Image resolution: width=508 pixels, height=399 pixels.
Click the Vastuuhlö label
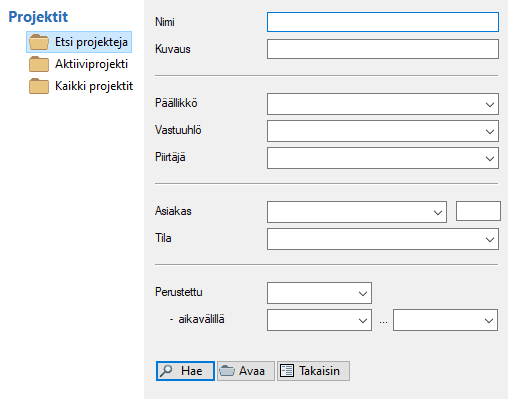[x=178, y=130]
